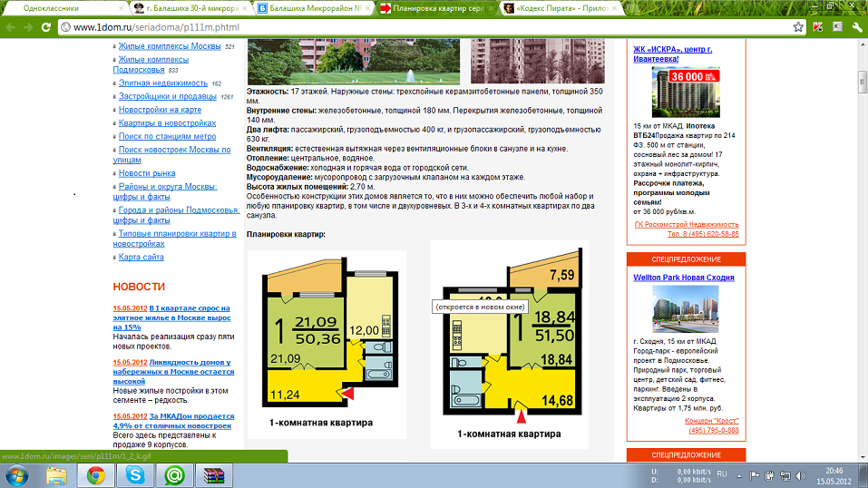This screenshot has height=488, width=868.
Task: Open Mail.Ru Agent from the taskbar
Action: coord(174,474)
